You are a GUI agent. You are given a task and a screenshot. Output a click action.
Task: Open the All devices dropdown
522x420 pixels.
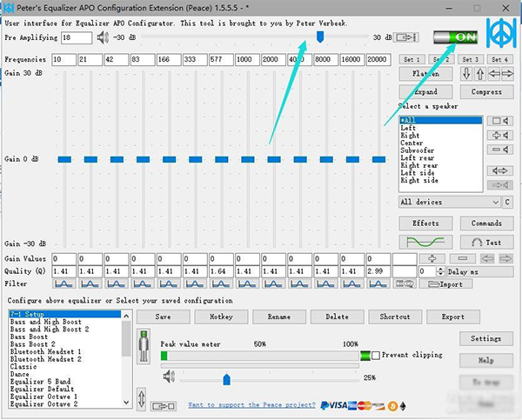click(449, 202)
